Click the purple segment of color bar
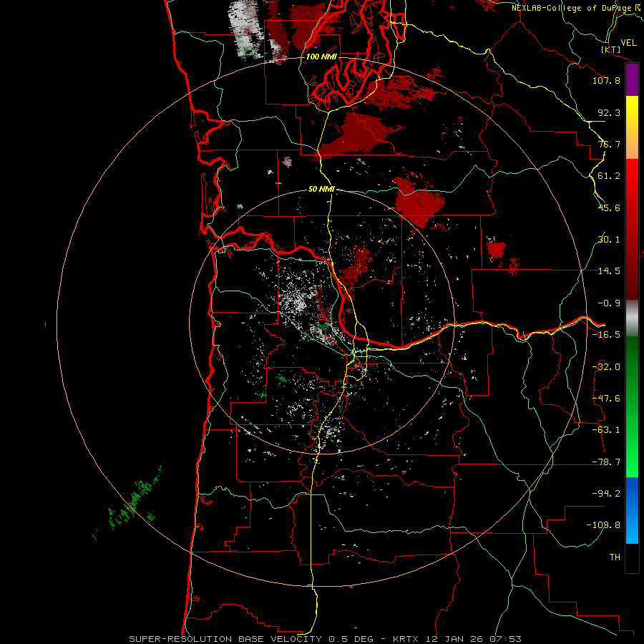 click(x=632, y=80)
